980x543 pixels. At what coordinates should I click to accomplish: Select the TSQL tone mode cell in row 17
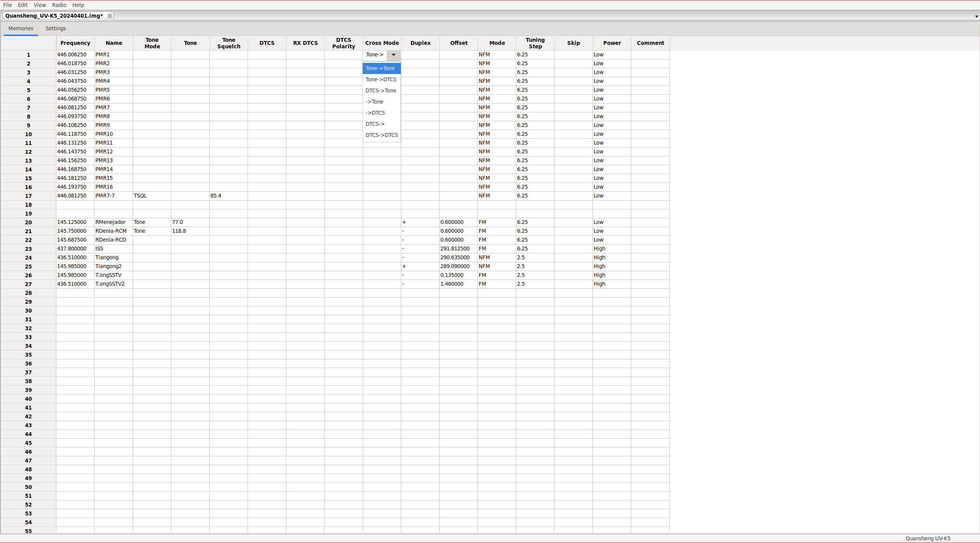pyautogui.click(x=152, y=196)
